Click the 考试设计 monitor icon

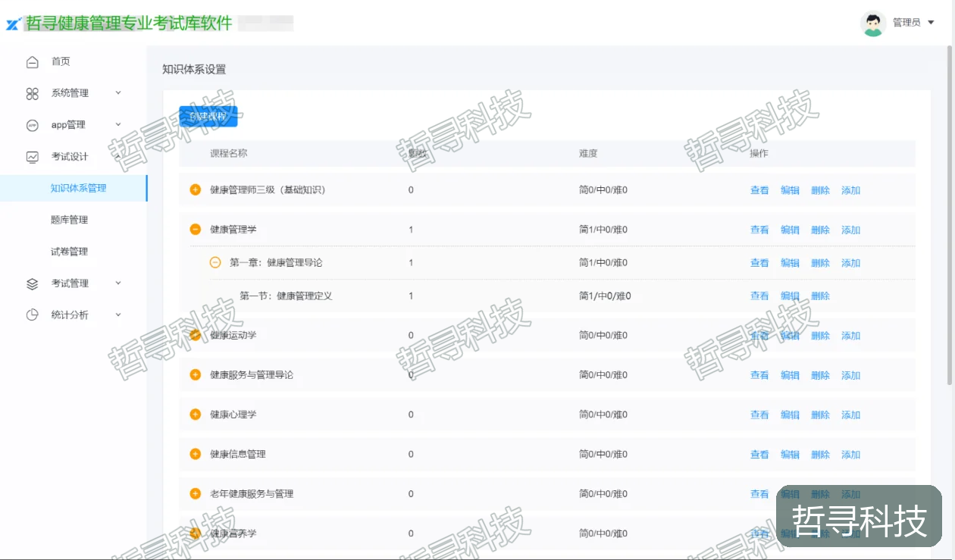[x=32, y=157]
